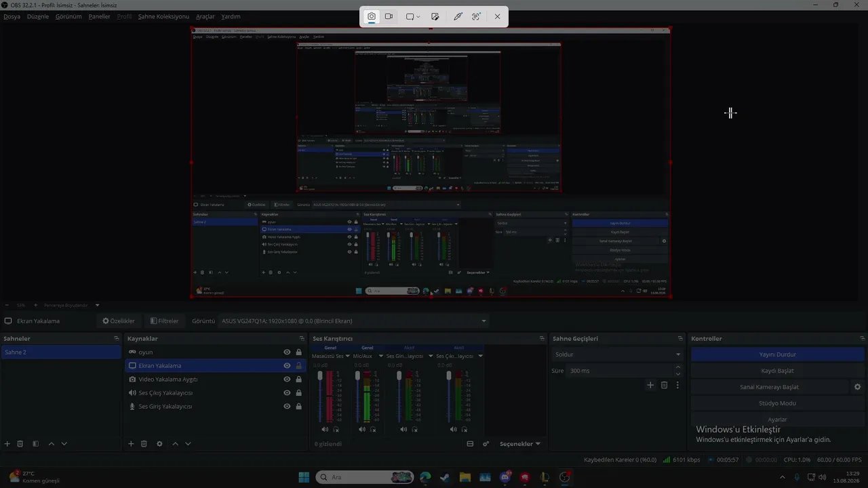Adjust Mic/Aux volume fader
Screen dimensions: 868x488
[357, 375]
